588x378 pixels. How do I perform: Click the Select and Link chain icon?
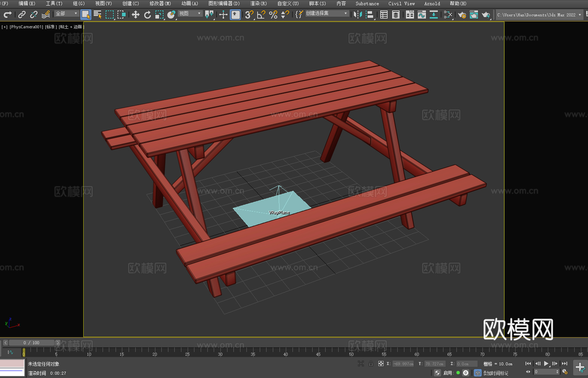[22, 15]
